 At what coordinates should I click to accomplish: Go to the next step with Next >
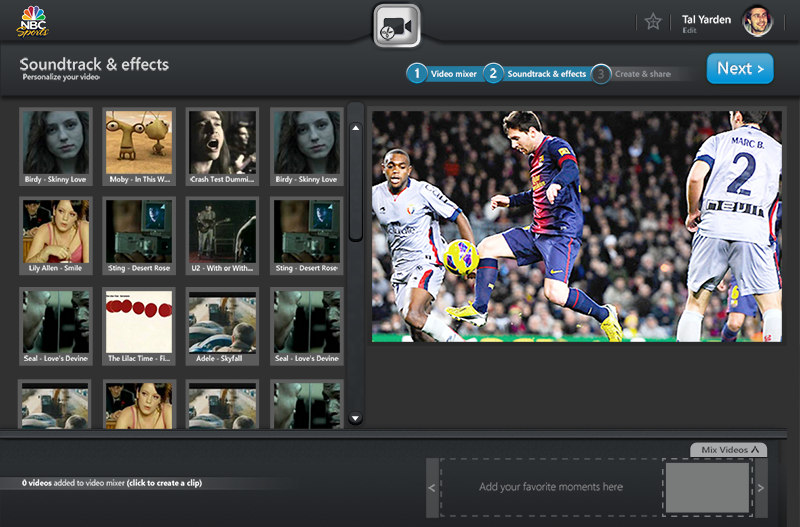click(740, 68)
